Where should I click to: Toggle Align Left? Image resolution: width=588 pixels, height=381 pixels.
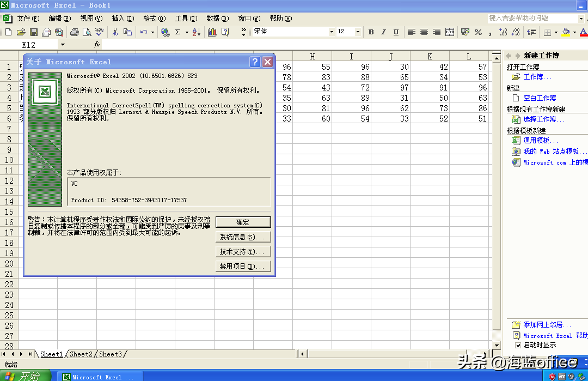pyautogui.click(x=412, y=32)
